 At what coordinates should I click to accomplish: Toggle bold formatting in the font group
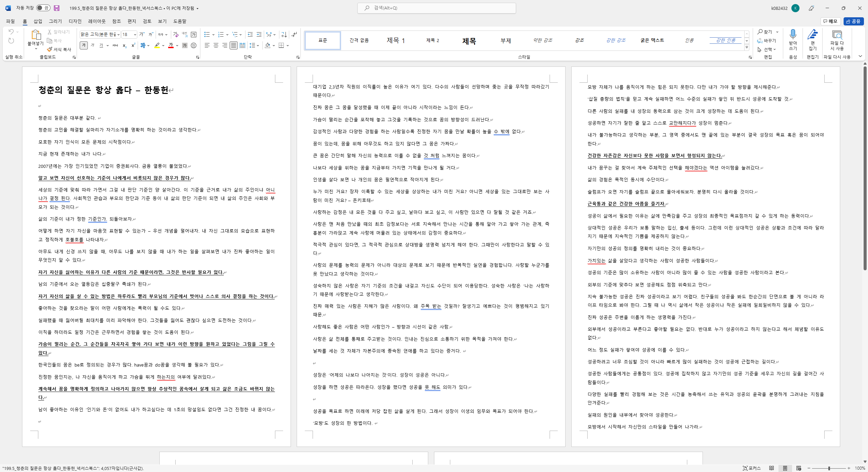point(84,45)
